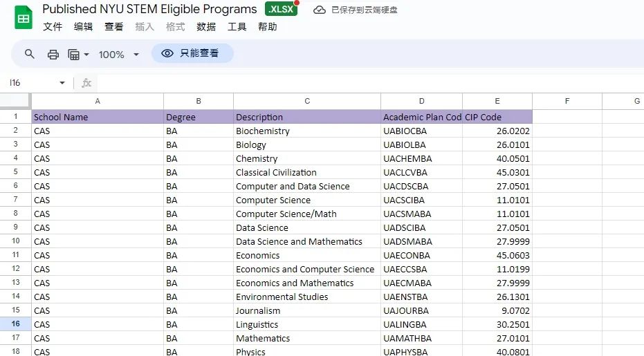Select column E header

point(497,101)
